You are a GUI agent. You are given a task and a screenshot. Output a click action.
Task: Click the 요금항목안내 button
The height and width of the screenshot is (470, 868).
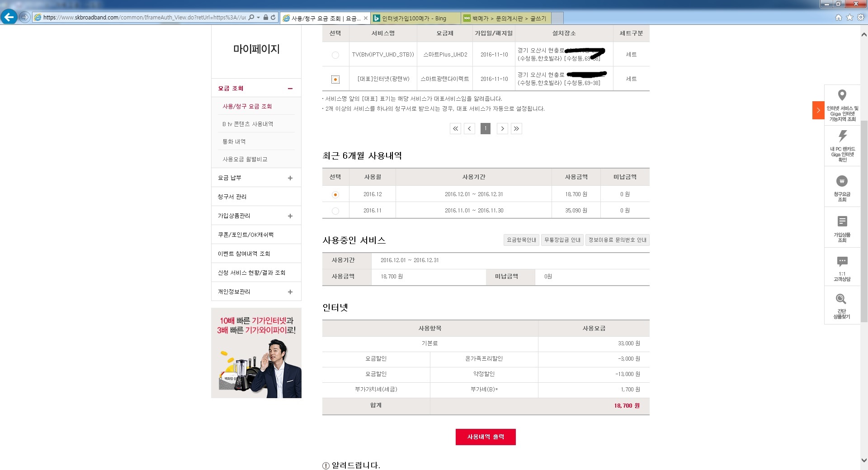(x=521, y=240)
